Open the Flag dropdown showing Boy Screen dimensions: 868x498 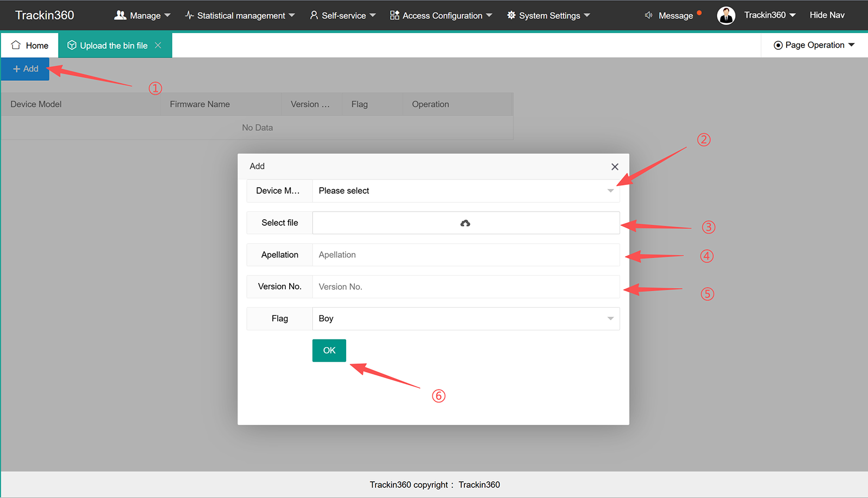click(x=466, y=318)
